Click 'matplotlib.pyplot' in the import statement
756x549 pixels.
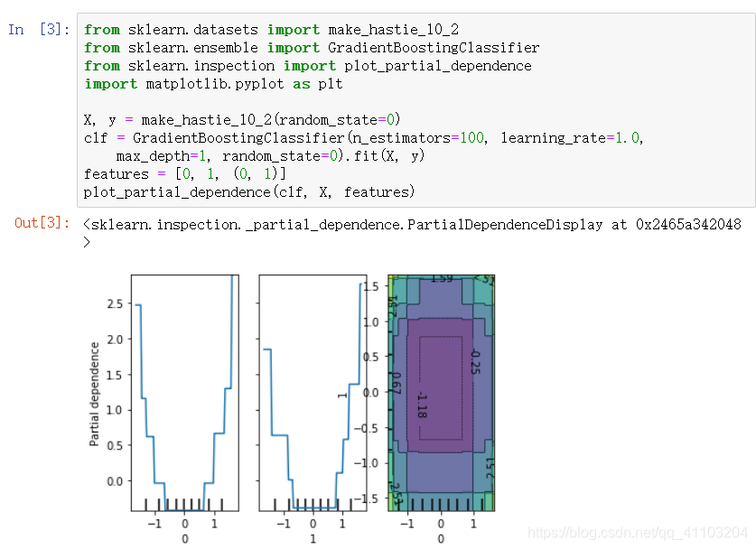click(215, 84)
